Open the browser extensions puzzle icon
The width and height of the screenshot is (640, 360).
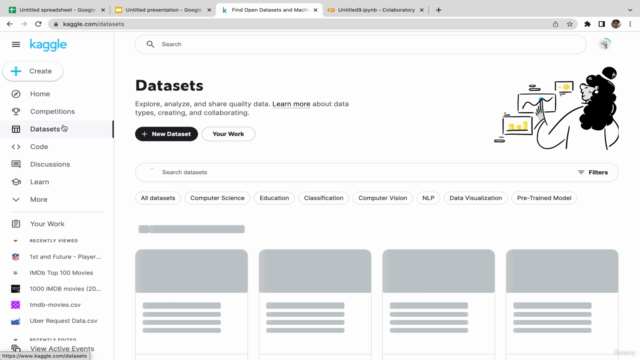(587, 24)
